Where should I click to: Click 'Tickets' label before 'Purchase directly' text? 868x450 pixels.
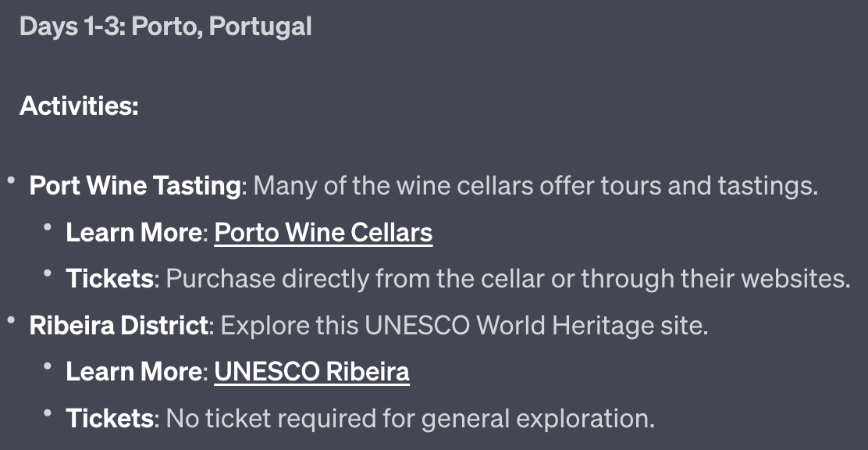click(109, 279)
